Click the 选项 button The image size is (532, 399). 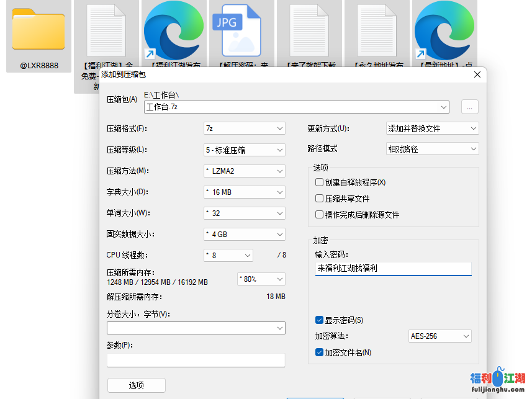pyautogui.click(x=137, y=385)
